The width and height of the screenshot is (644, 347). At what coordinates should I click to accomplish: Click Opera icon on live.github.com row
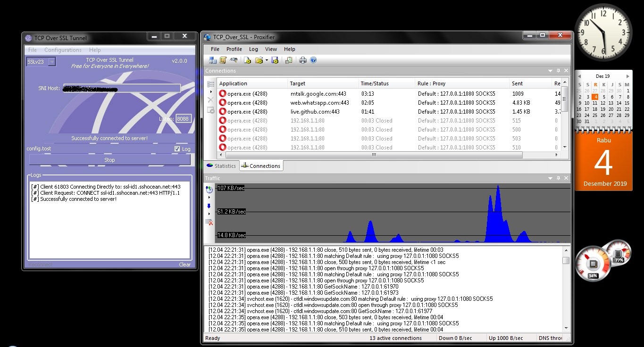(223, 112)
